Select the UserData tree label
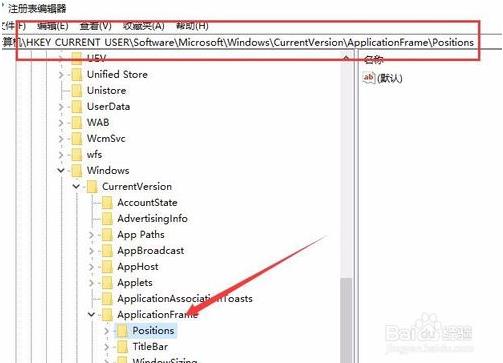This screenshot has height=363, width=503. [108, 107]
